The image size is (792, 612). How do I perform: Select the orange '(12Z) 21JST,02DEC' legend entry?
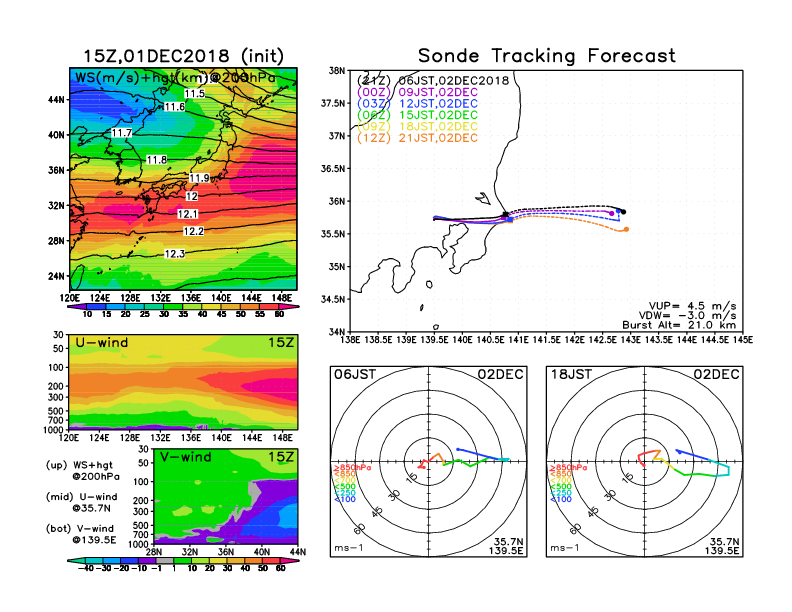coord(417,138)
